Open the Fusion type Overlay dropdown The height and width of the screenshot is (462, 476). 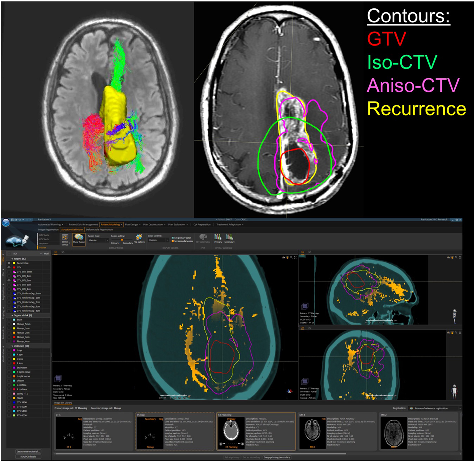click(x=98, y=240)
